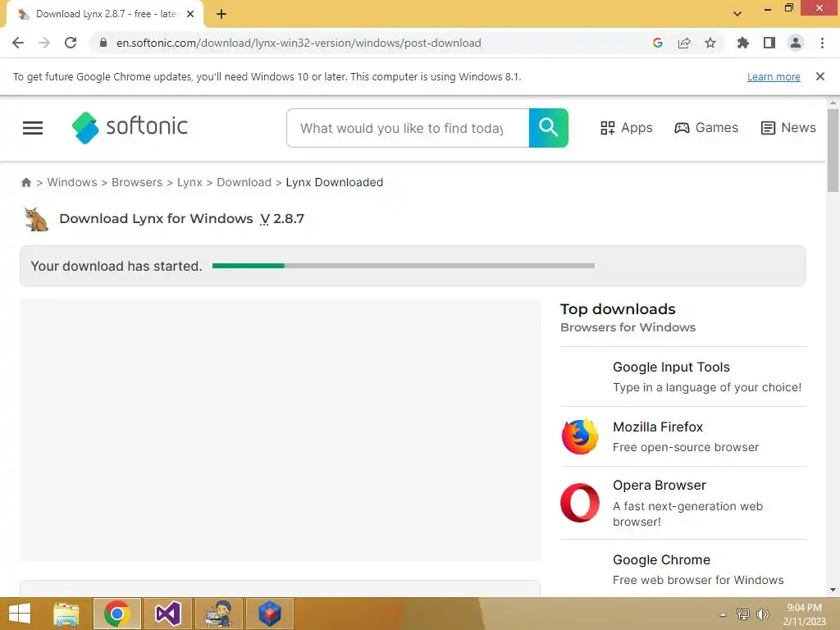Submit search with the magnifier button
Viewport: 840px width, 630px height.
click(x=549, y=128)
